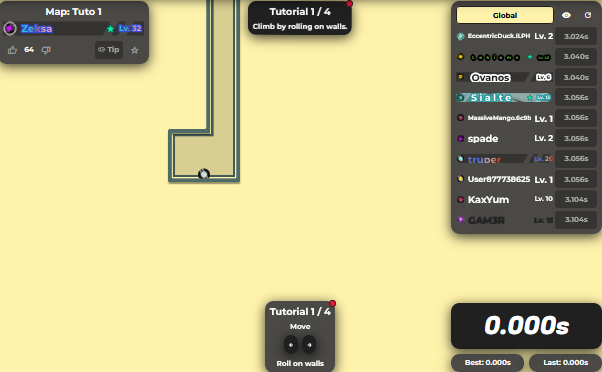Click the Best time pill

tap(487, 362)
